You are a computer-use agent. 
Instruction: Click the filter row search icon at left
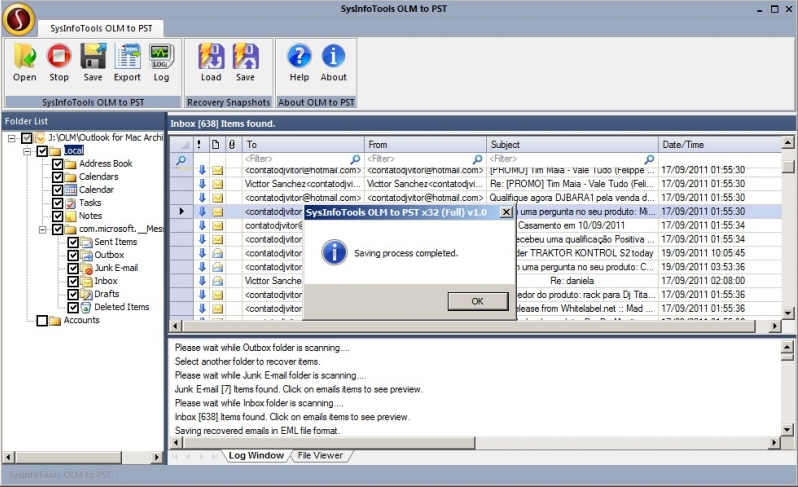[x=181, y=160]
